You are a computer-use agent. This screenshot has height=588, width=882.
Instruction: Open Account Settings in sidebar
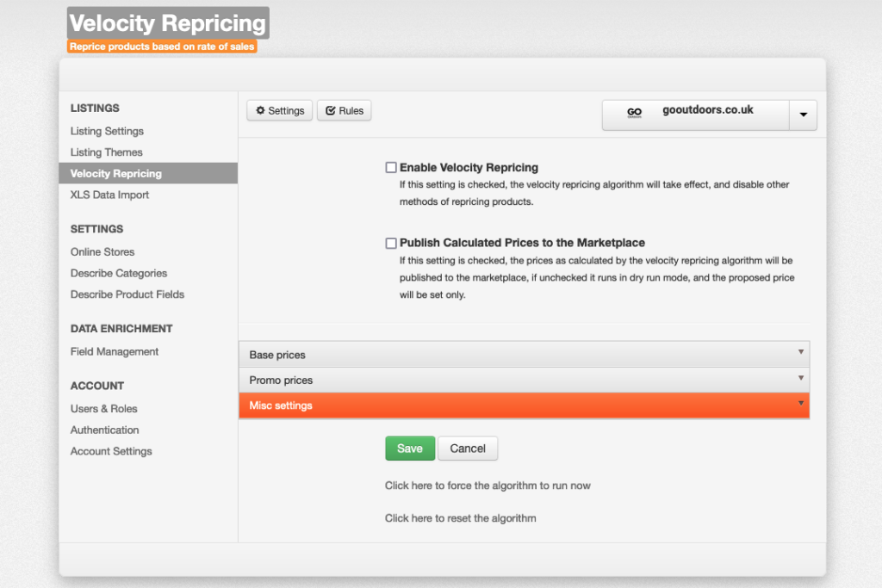pos(111,451)
